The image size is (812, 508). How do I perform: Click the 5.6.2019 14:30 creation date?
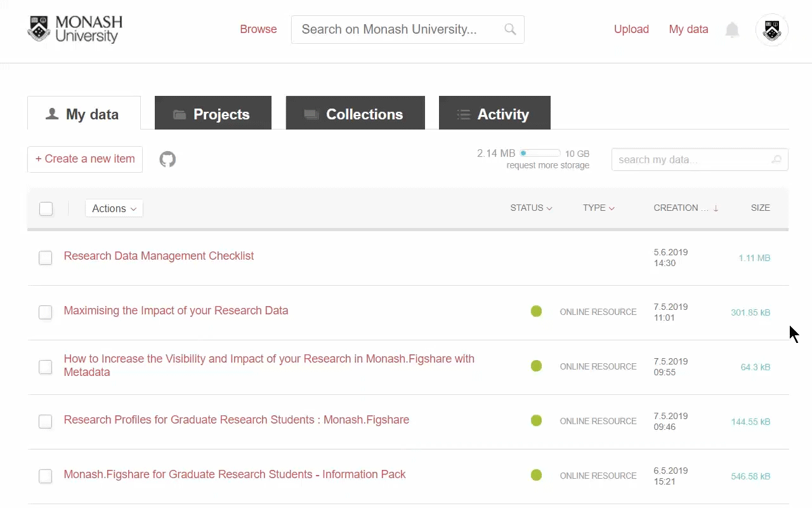coord(671,257)
